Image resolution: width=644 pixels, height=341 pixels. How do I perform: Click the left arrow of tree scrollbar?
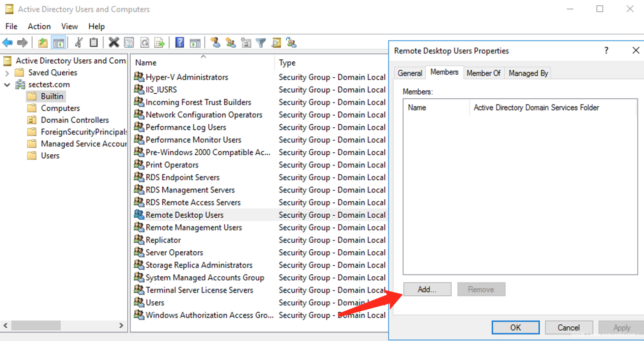(6, 325)
